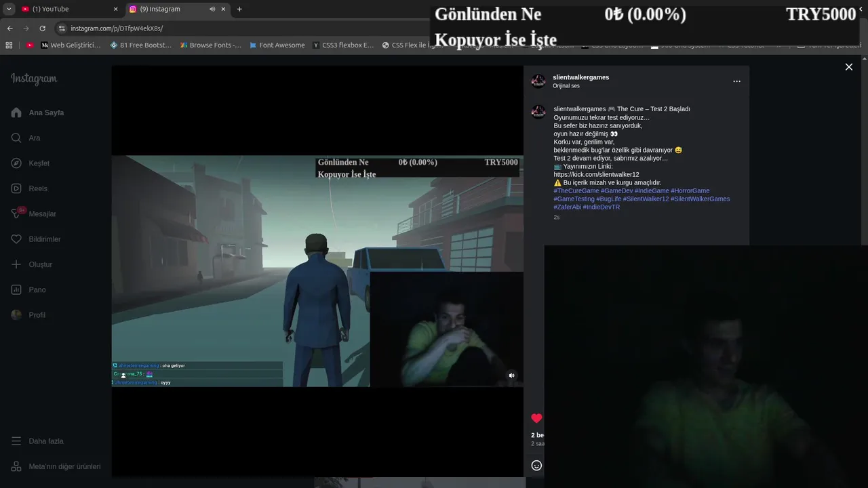Image resolution: width=868 pixels, height=488 pixels.
Task: Open Web Geliştirici bookmark
Action: [x=71, y=45]
